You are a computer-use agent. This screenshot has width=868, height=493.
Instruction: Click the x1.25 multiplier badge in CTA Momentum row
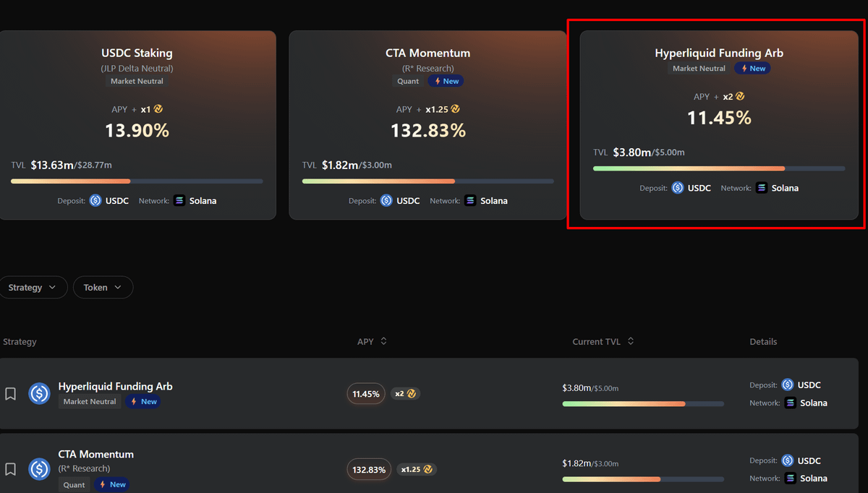(417, 469)
